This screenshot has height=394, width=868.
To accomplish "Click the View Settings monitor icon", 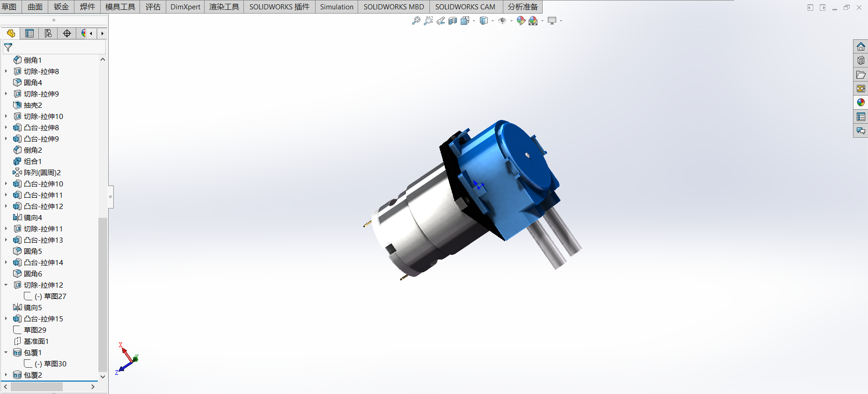I will [552, 21].
